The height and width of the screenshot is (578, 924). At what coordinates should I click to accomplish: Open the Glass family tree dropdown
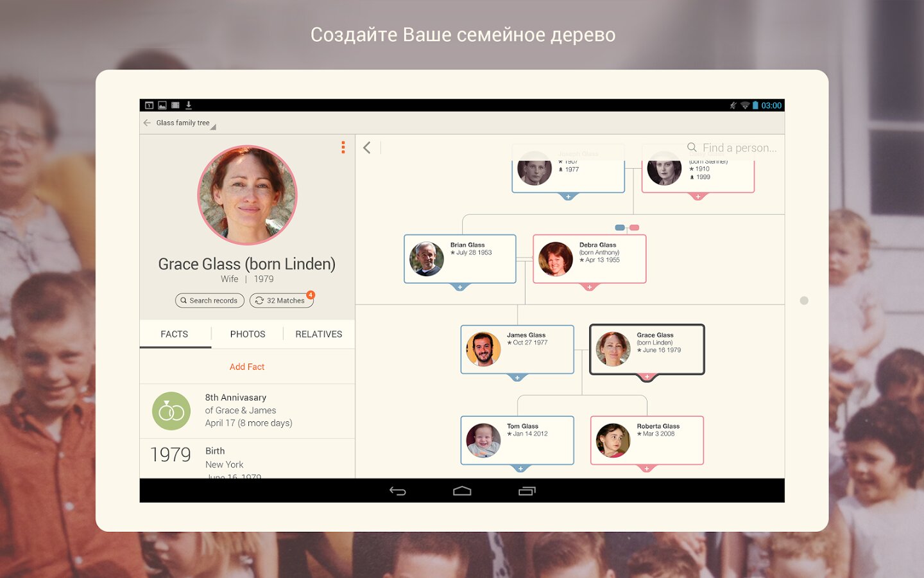[x=186, y=123]
